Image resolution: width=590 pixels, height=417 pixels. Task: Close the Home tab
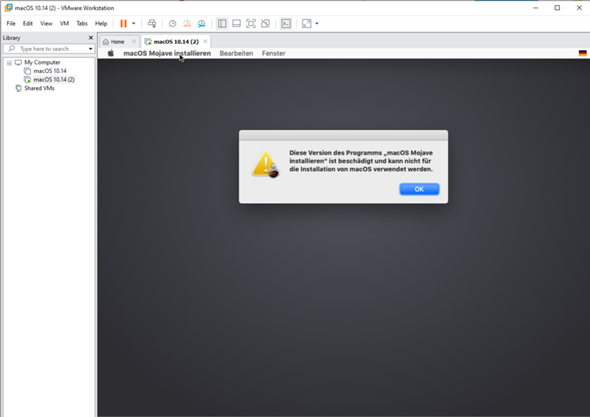(134, 41)
